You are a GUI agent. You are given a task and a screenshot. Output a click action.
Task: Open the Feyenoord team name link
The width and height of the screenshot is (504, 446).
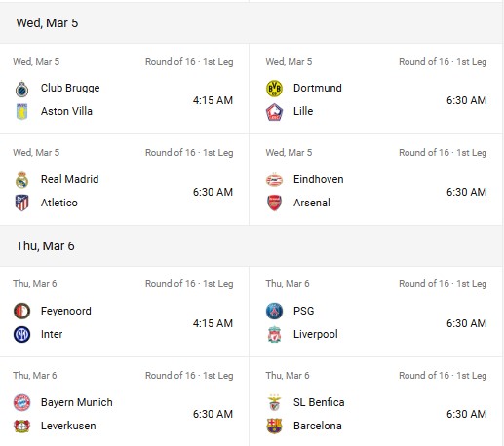66,311
